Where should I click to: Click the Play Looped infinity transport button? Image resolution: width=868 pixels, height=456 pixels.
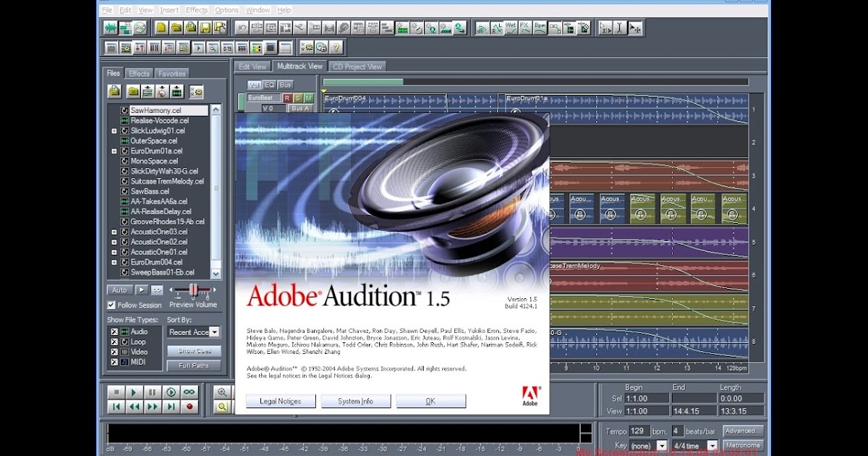coord(190,392)
